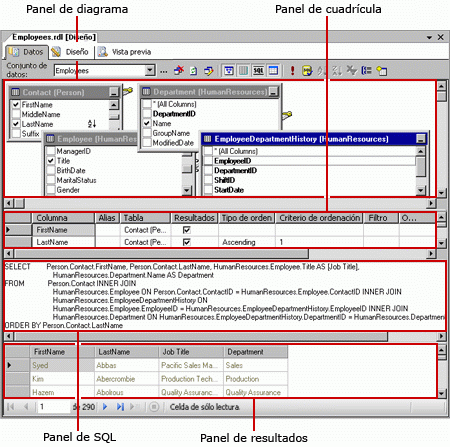Image resolution: width=450 pixels, height=447 pixels.
Task: Check DepartmentID in the Department table
Action: [x=147, y=114]
